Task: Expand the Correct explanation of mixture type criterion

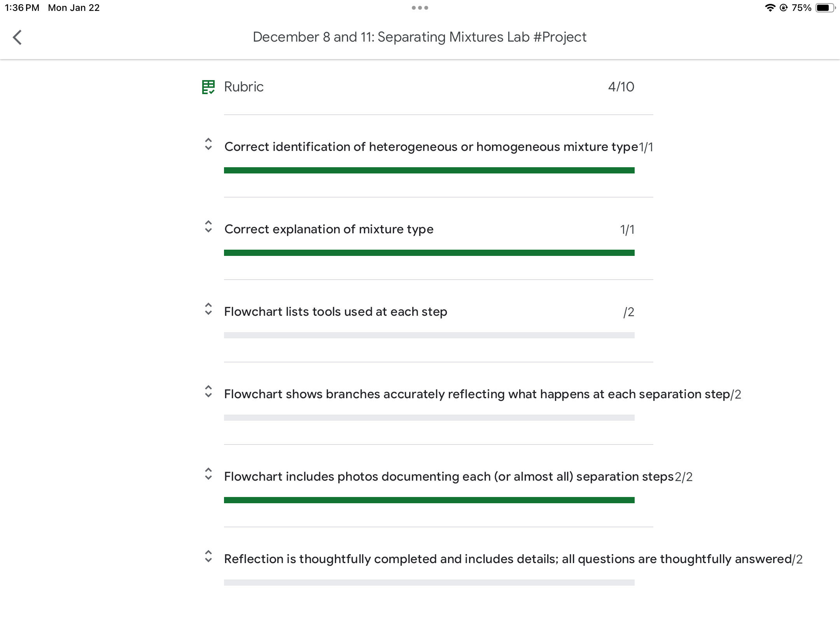Action: coord(208,227)
